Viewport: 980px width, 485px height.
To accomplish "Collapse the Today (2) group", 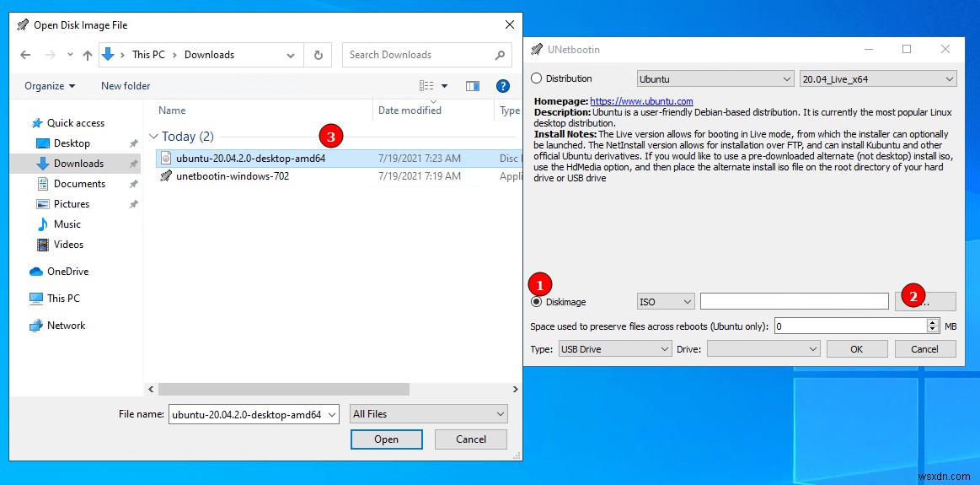I will coord(153,137).
